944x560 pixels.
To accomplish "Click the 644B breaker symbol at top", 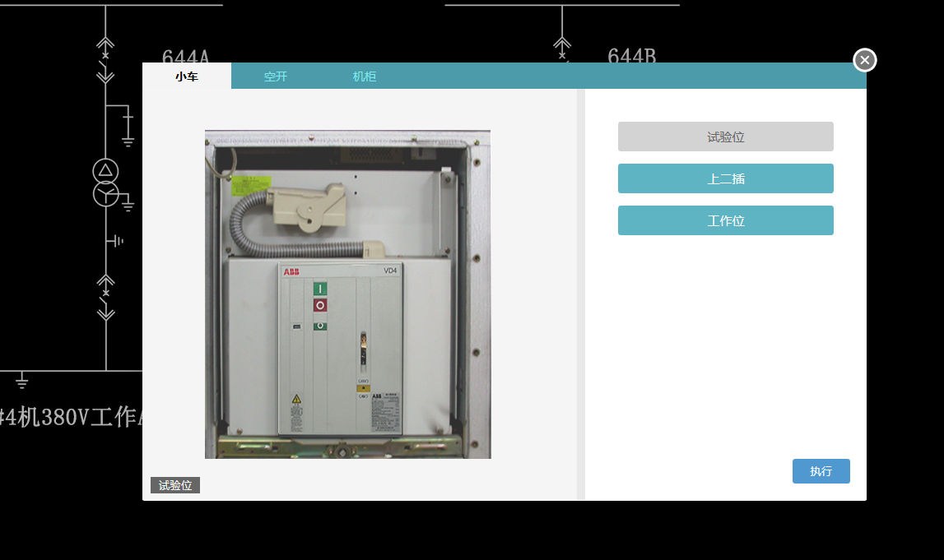I will click(x=562, y=49).
